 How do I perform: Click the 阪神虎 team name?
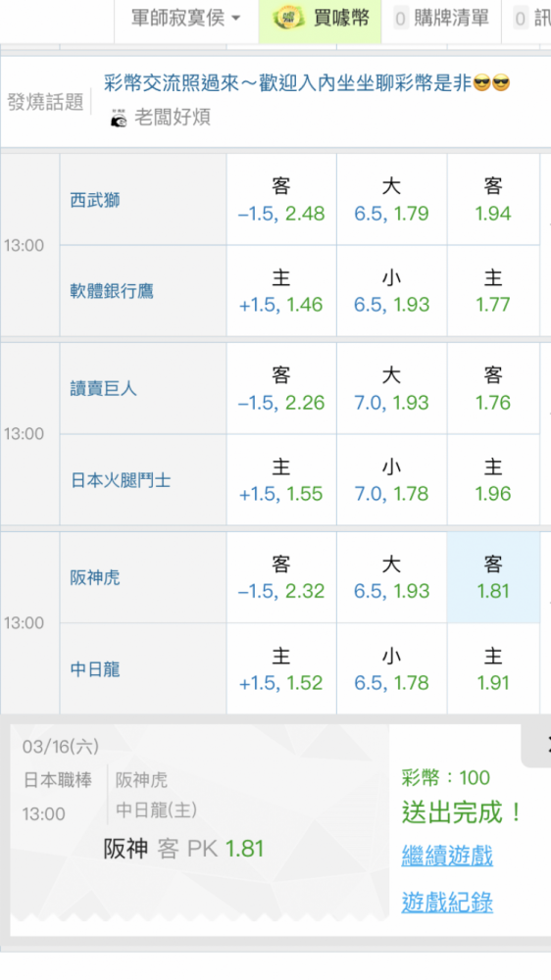pyautogui.click(x=95, y=577)
